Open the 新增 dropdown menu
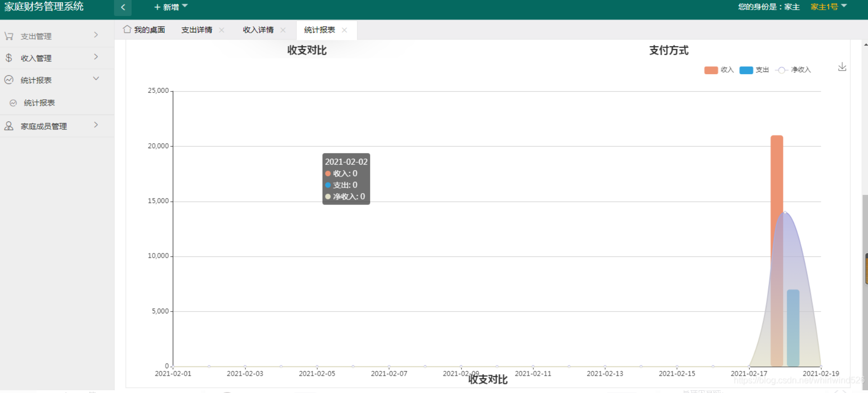 point(171,7)
